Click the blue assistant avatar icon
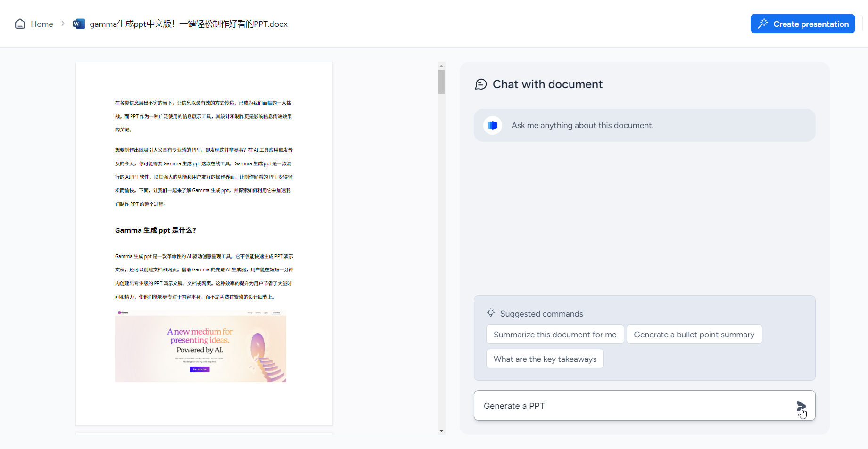This screenshot has width=868, height=449. point(493,125)
